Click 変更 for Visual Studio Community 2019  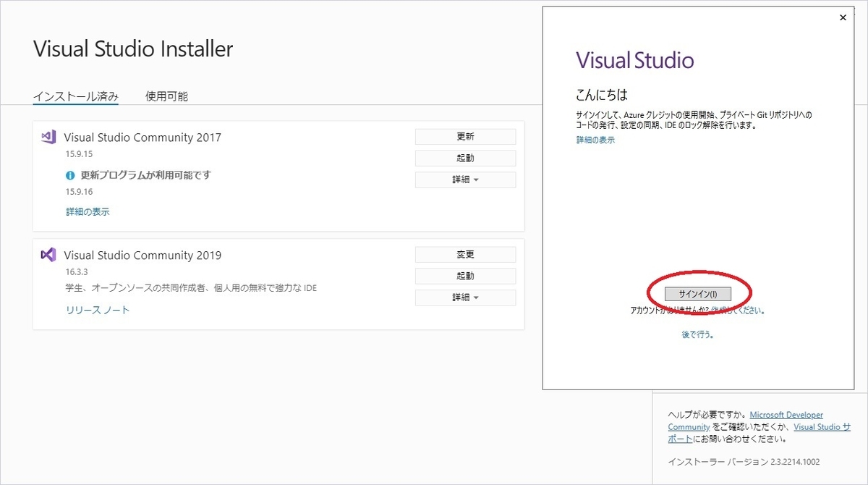click(x=465, y=255)
